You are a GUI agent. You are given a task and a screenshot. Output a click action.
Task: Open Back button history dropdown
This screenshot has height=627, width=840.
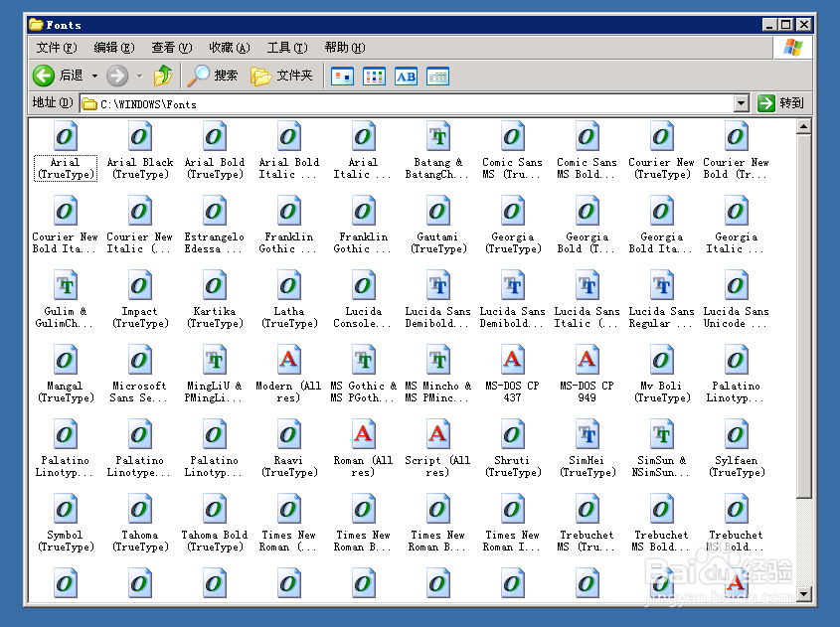coord(94,77)
